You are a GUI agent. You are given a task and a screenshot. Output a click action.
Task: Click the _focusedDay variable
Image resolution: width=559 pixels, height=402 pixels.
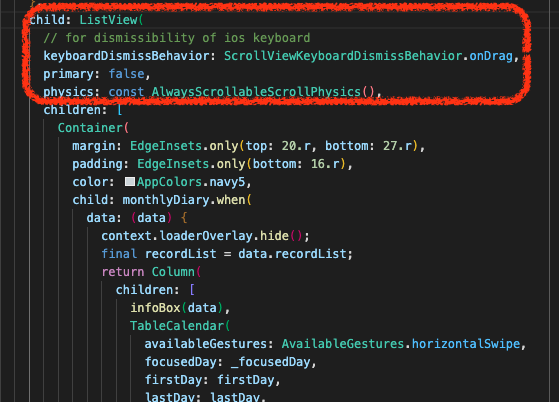point(270,362)
